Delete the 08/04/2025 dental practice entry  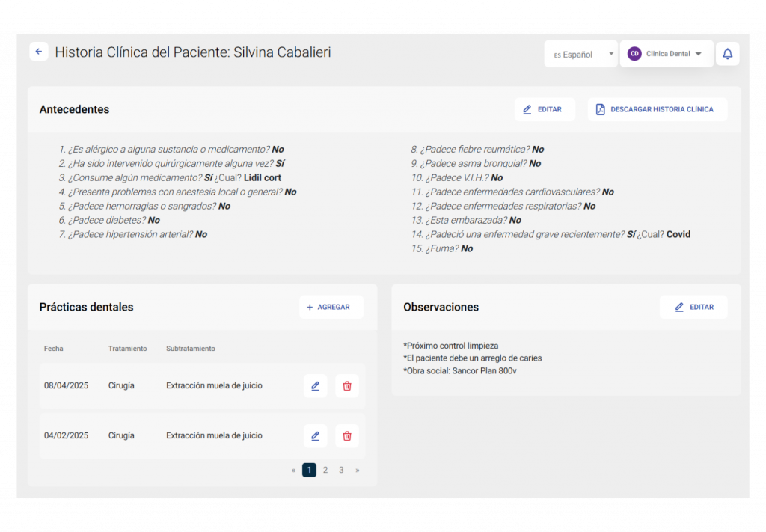tap(347, 386)
